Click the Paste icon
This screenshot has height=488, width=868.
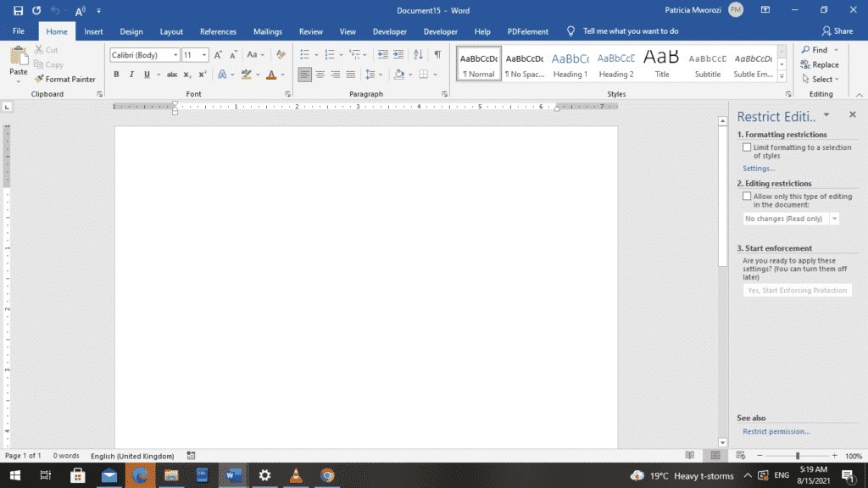pos(18,62)
